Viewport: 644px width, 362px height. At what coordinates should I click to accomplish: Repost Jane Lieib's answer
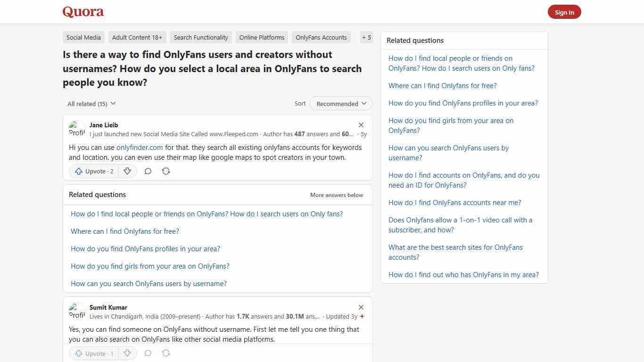click(165, 171)
